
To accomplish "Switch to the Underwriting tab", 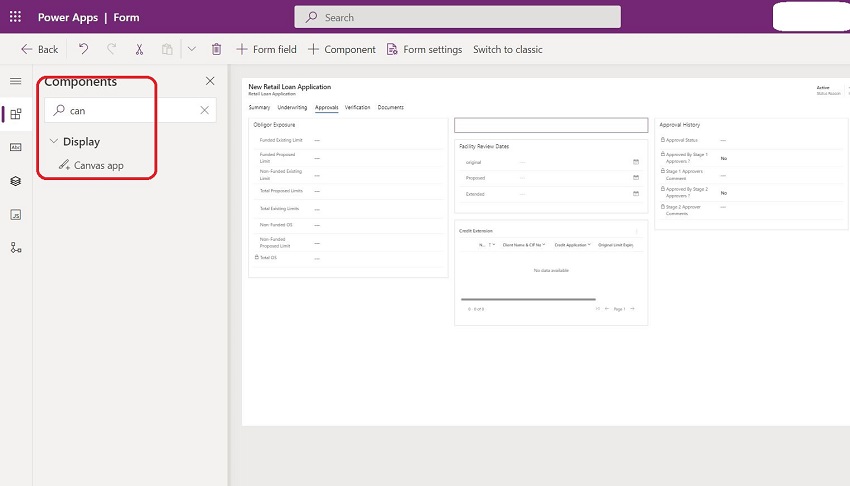I will coord(292,107).
